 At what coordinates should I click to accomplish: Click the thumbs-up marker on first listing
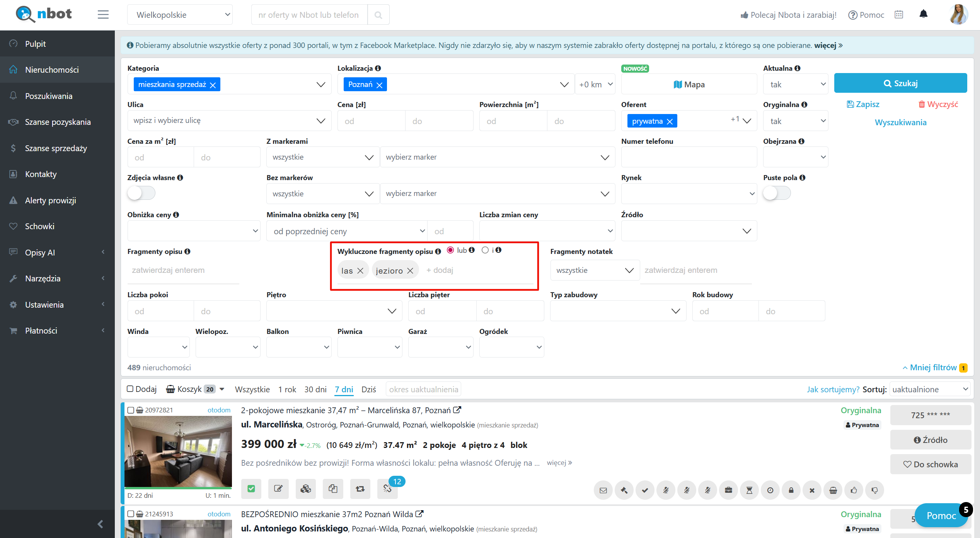(x=854, y=490)
